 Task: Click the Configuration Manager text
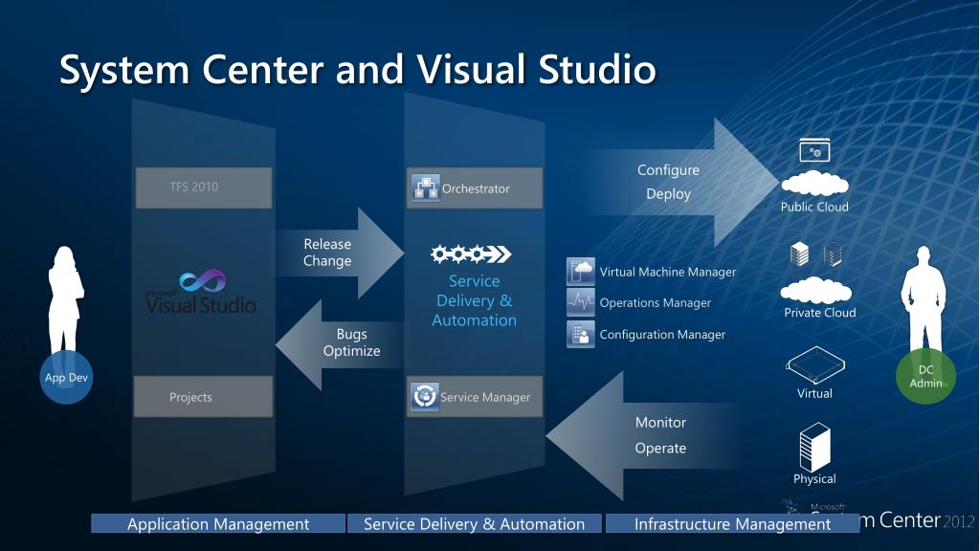(662, 334)
